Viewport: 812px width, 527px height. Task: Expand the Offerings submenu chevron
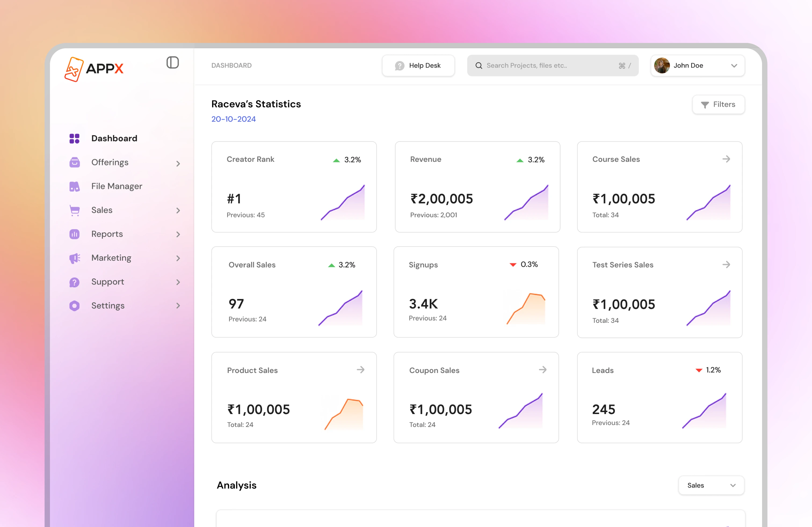coord(178,164)
